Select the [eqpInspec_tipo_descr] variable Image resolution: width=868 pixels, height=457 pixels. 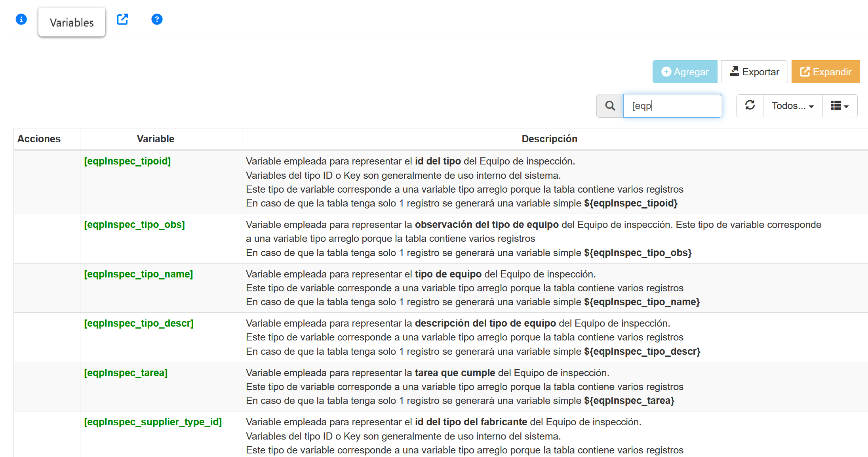(x=139, y=323)
